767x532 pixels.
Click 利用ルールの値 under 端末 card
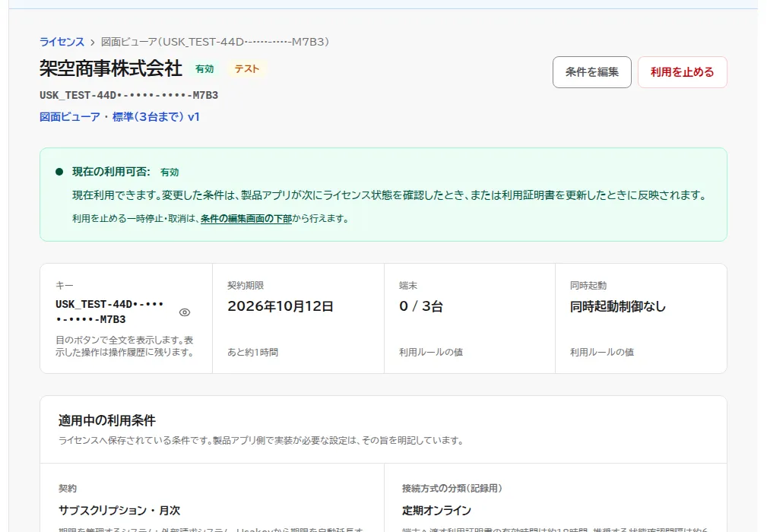(430, 352)
